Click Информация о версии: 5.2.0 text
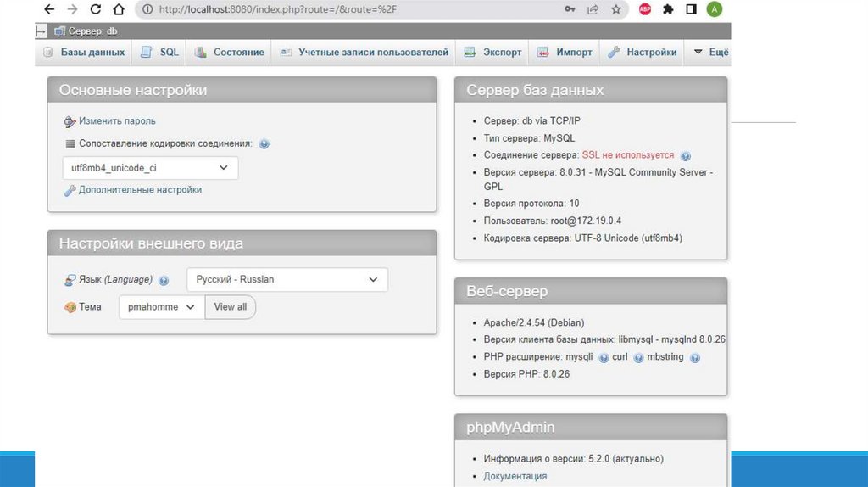This screenshot has height=487, width=868. [x=574, y=459]
